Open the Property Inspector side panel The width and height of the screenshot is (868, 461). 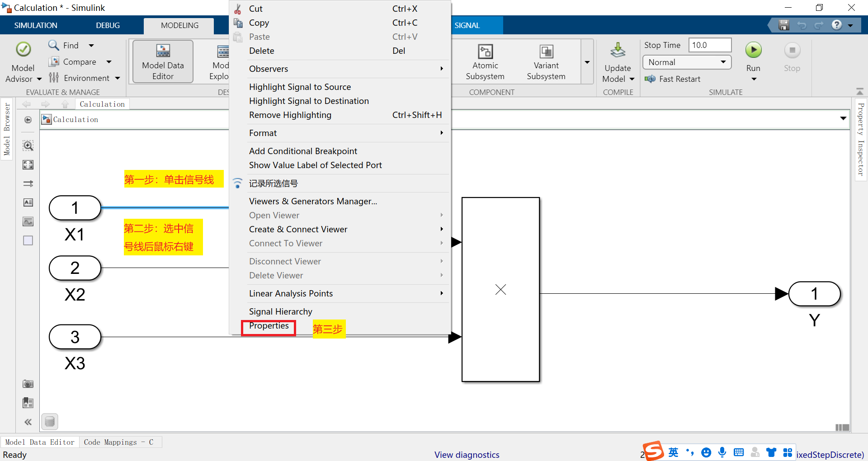pyautogui.click(x=861, y=140)
